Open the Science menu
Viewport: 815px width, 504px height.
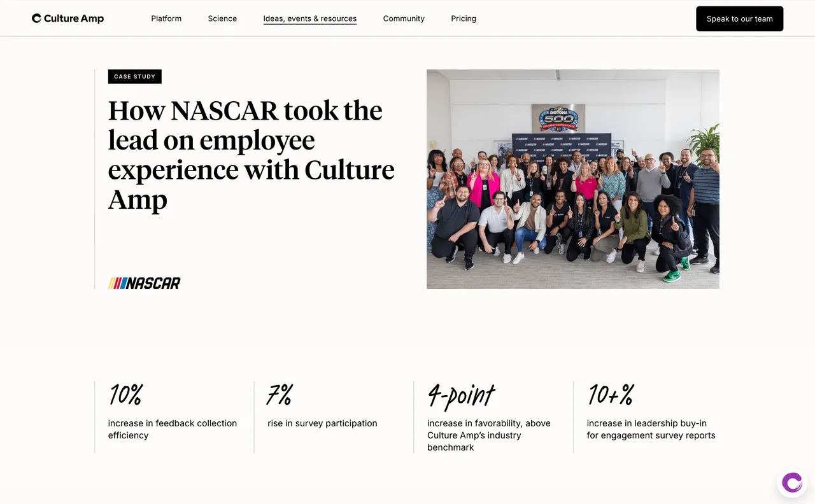222,18
